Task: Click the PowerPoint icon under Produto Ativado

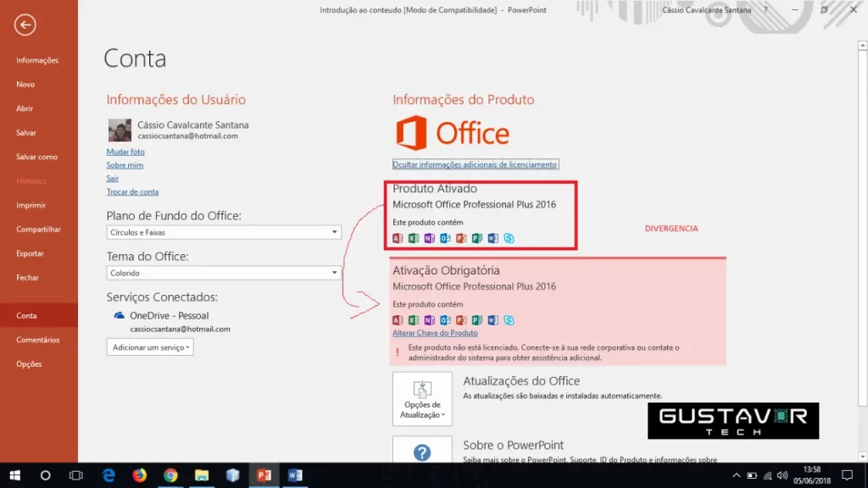Action: click(461, 238)
